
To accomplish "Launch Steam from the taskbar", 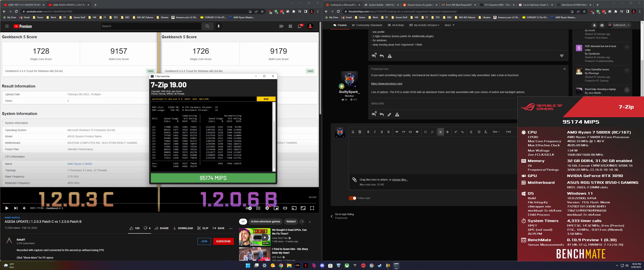I will coord(380,265).
